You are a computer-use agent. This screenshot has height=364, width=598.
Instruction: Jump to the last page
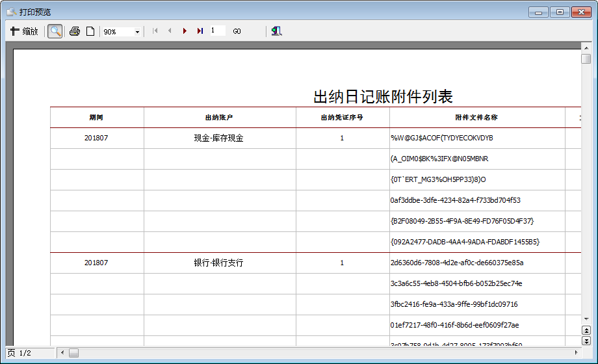point(200,31)
